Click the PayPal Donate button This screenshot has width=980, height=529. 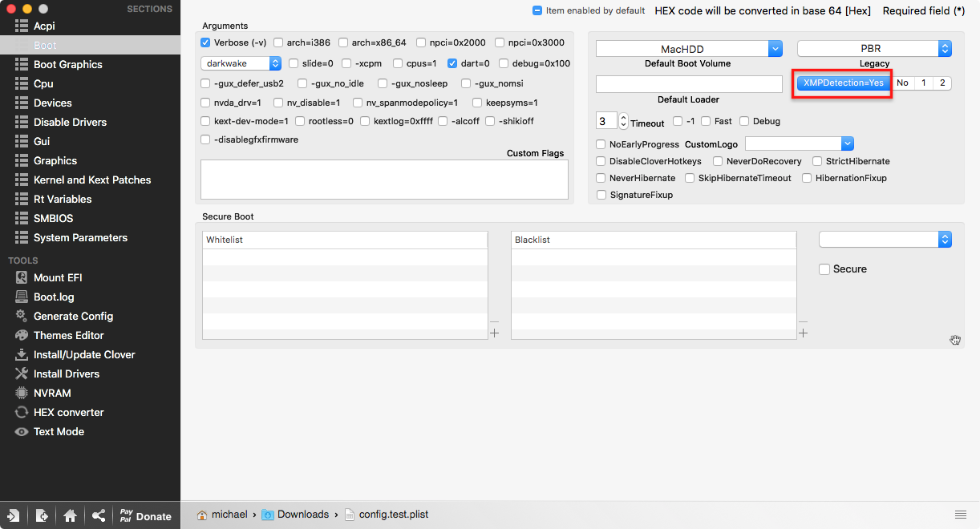pos(145,515)
